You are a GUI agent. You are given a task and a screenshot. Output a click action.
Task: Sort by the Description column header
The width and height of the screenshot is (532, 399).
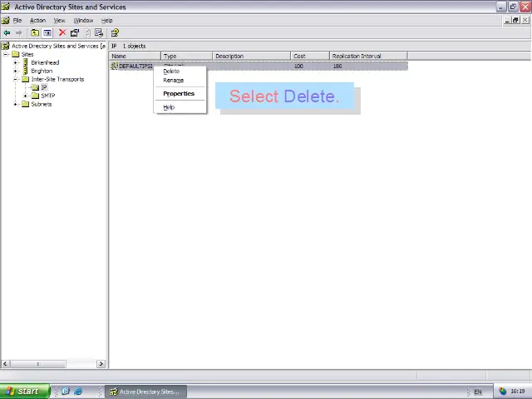tap(251, 56)
